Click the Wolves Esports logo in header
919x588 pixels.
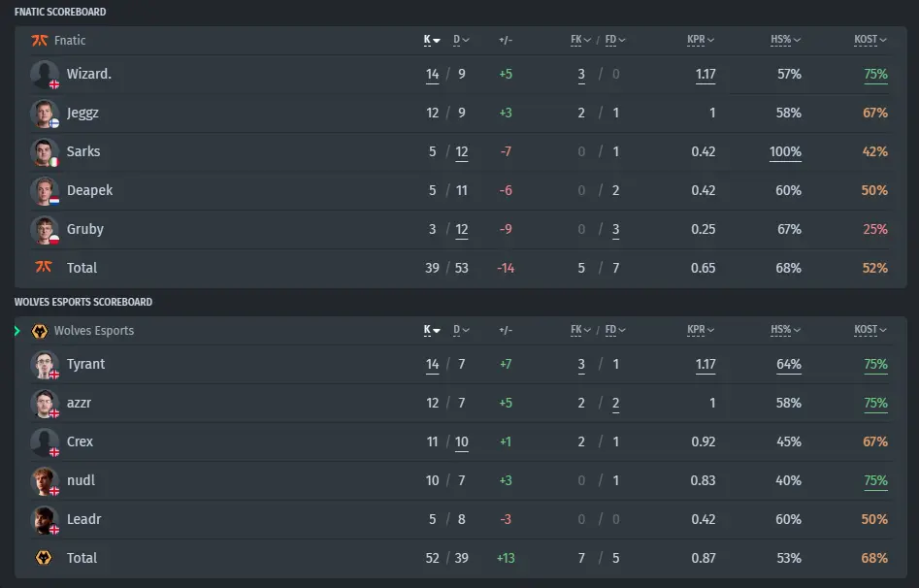[x=39, y=331]
